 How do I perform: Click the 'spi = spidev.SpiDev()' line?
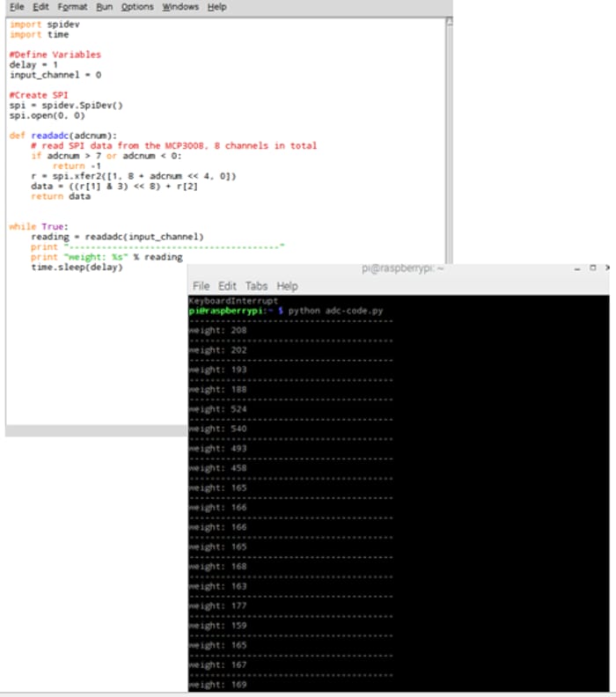pos(66,106)
